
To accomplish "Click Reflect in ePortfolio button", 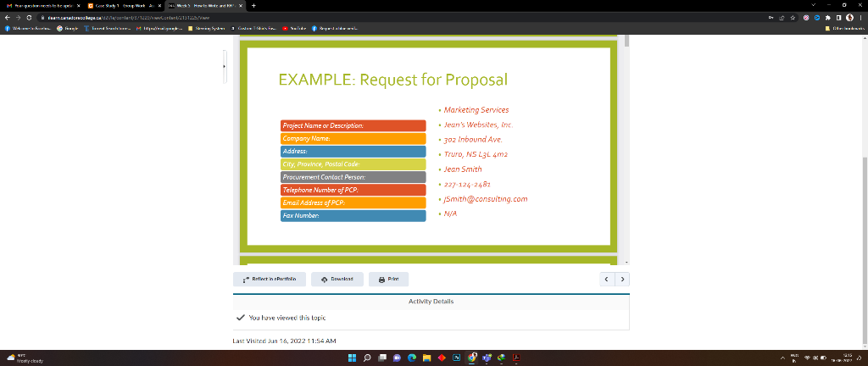I will pyautogui.click(x=269, y=280).
